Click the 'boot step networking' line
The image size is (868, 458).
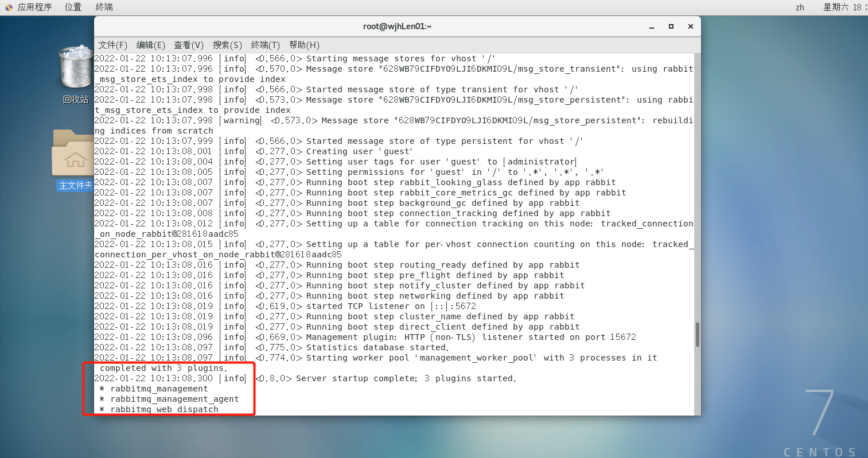pos(329,296)
